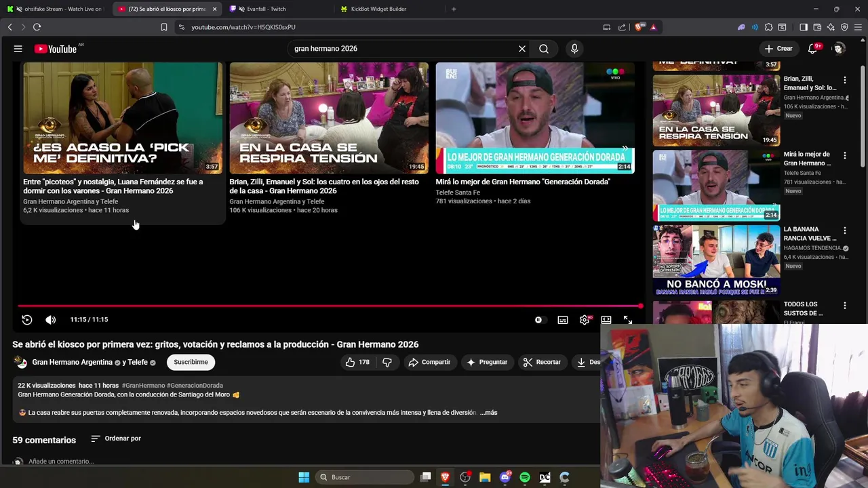This screenshot has width=868, height=488.
Task: Open the browser extensions puzzle icon
Action: point(768,27)
